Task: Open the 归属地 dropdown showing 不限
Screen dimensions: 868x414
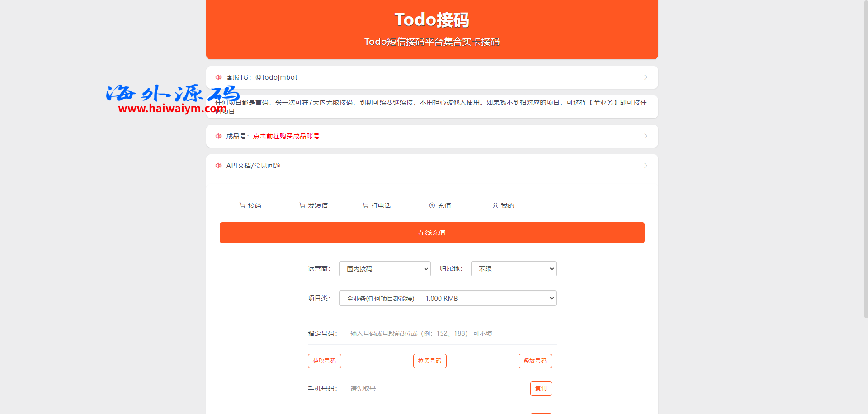Action: coord(514,269)
